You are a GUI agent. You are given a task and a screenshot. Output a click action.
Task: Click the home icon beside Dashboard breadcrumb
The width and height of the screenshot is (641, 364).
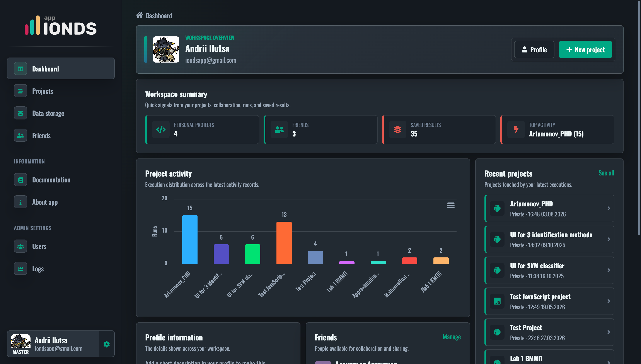(x=140, y=15)
